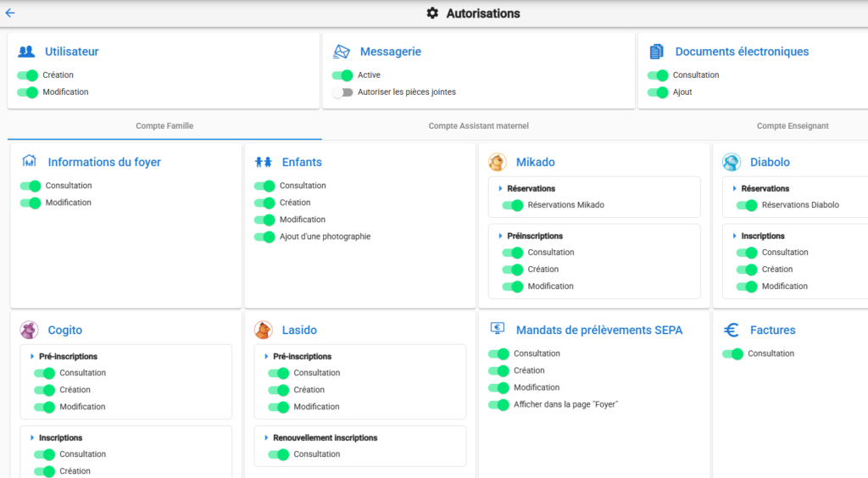Click the Mandats de prélèvements SEPA heading
Screen dimensions: 868x478
598,330
